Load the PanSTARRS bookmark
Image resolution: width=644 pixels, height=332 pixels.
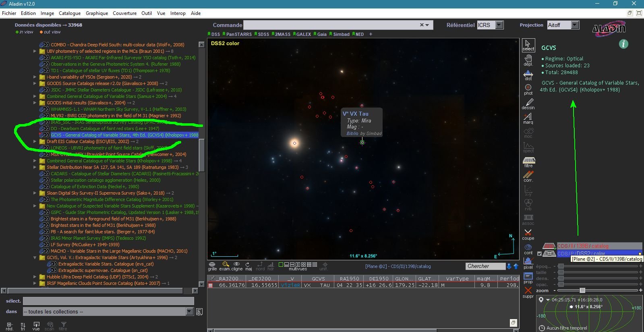coord(238,34)
